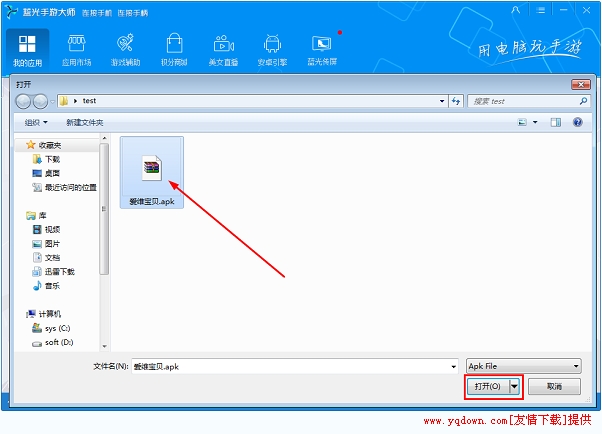The height and width of the screenshot is (434, 602).
Task: Open the 美女直播 live stream icon
Action: point(224,50)
